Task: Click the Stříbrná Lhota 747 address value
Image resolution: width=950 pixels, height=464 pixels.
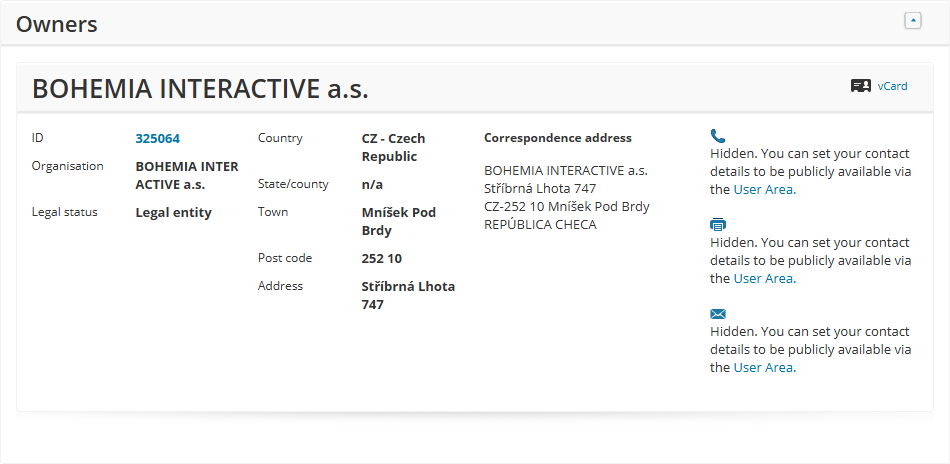Action: pos(407,295)
